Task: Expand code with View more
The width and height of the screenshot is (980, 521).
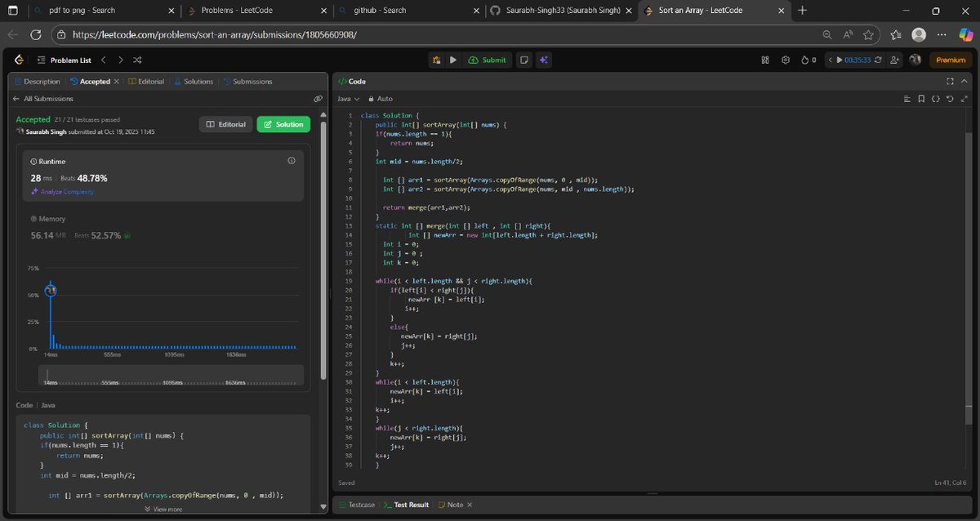Action: pyautogui.click(x=163, y=509)
